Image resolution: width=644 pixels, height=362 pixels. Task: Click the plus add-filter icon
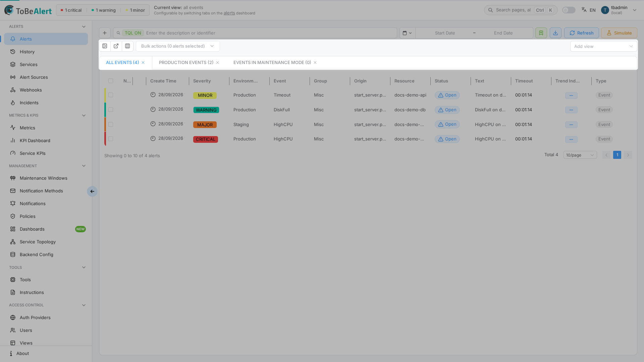tap(105, 33)
